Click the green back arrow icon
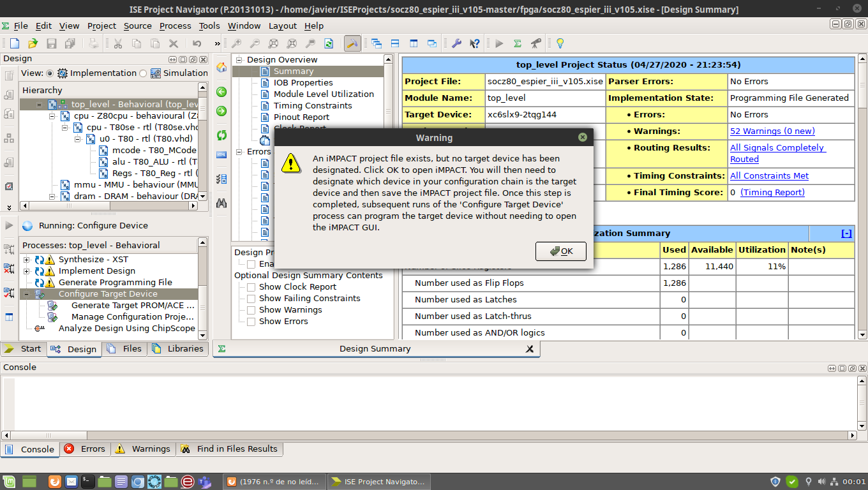Image resolution: width=868 pixels, height=490 pixels. pos(221,92)
